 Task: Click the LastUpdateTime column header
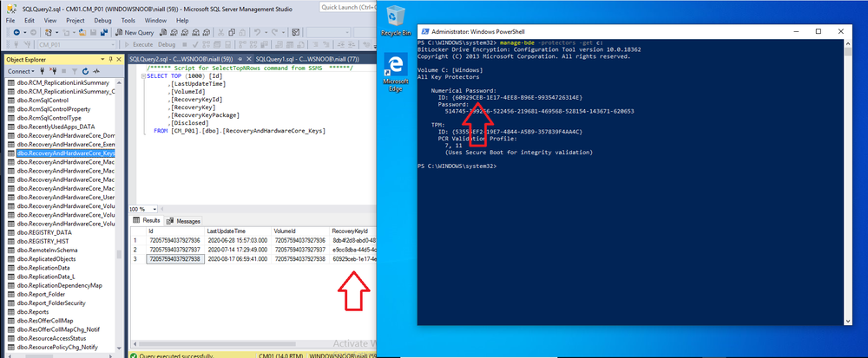coord(238,231)
